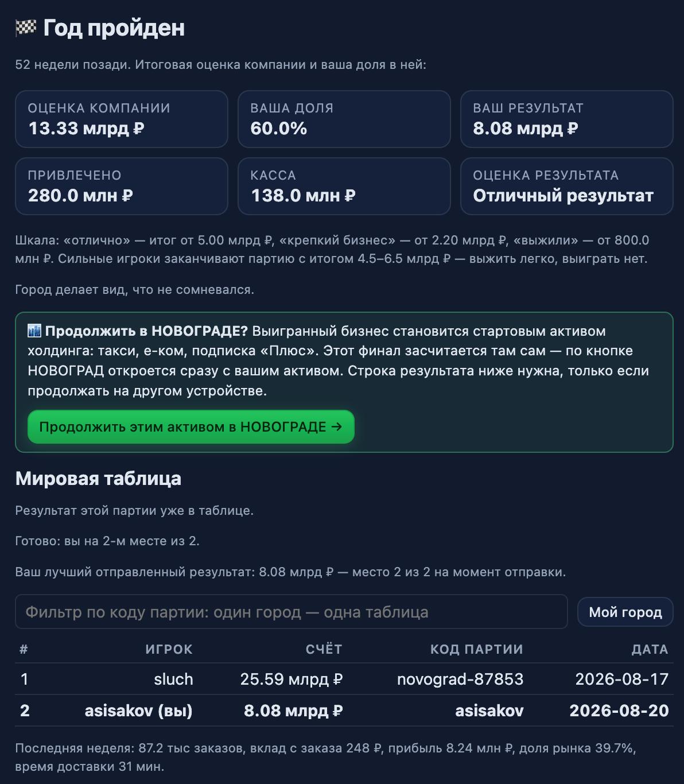Click «Продолжить этим активом в НОВОГРАДЕ» button
Screen dimensions: 684x784
[191, 426]
